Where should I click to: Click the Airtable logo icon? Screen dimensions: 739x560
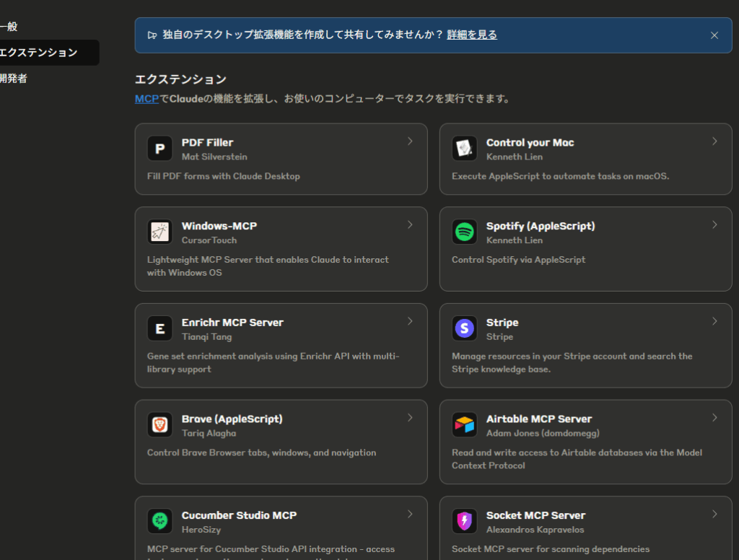click(464, 425)
